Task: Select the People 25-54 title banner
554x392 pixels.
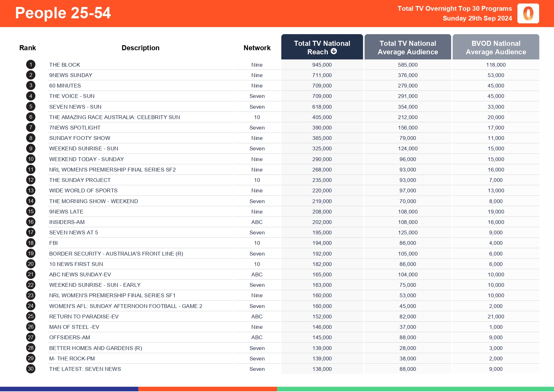Action: (63, 13)
